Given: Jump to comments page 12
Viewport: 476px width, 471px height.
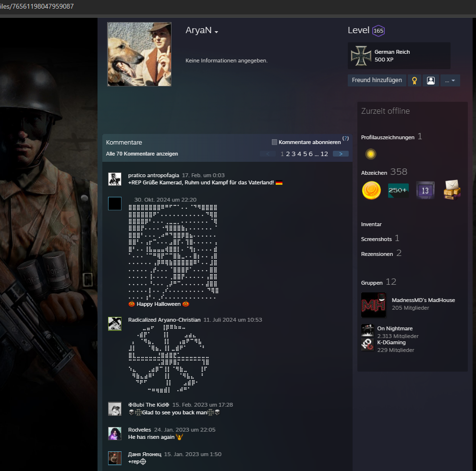Looking at the screenshot, I should [x=324, y=154].
